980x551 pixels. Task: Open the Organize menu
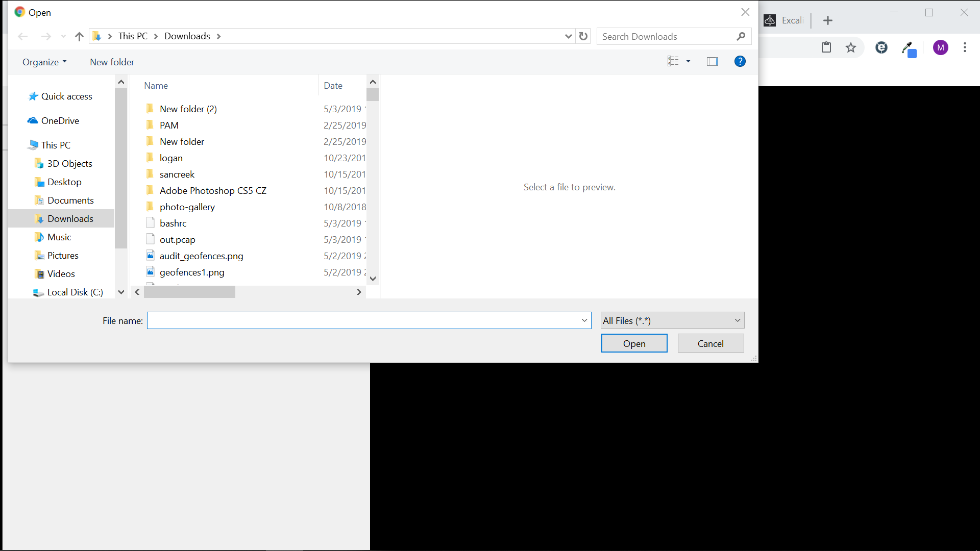coord(44,62)
